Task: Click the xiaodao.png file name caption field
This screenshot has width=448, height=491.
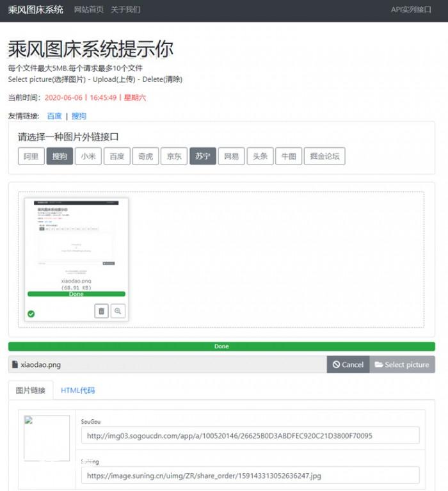Action: [x=168, y=364]
